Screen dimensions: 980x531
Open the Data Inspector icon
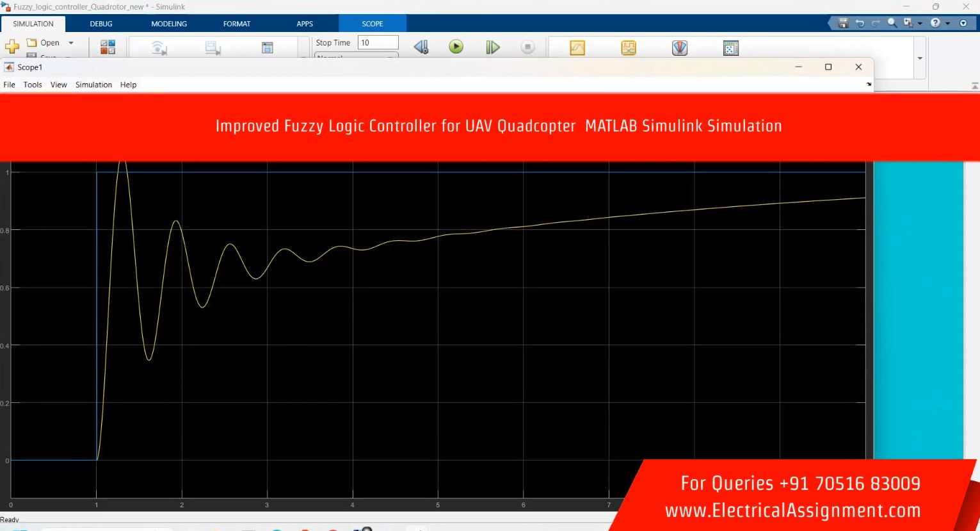pos(577,48)
